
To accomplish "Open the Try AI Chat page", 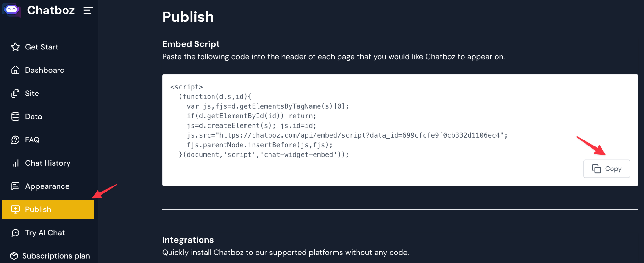I will (x=45, y=233).
